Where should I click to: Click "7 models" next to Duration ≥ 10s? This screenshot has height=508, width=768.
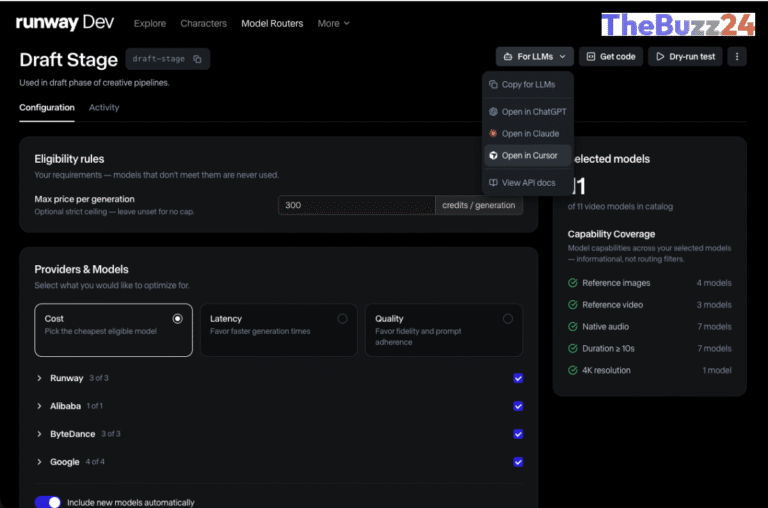pos(715,348)
